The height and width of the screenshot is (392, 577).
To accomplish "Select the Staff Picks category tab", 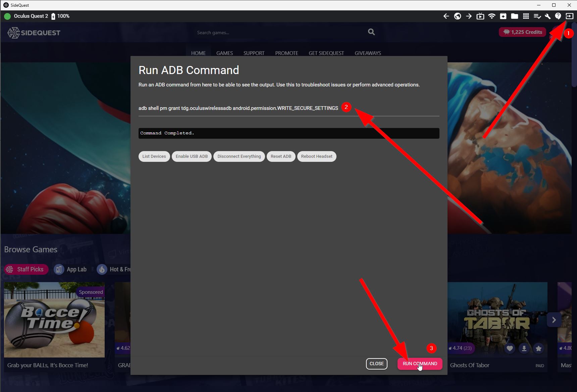I will (26, 269).
